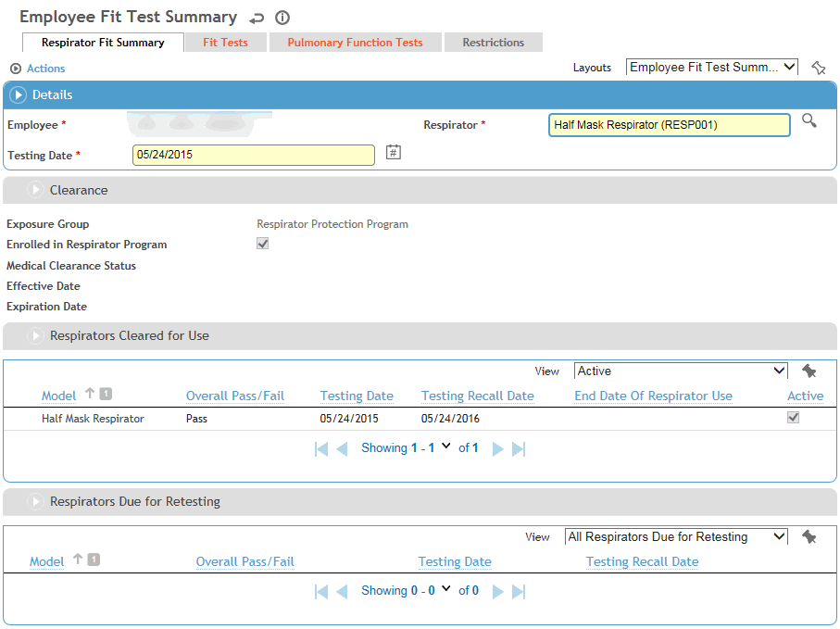Open the info icon next to title
The image size is (840, 629).
point(282,18)
